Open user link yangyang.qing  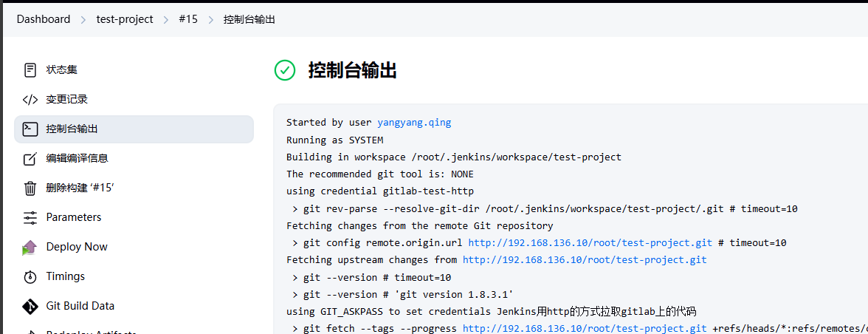pyautogui.click(x=414, y=123)
